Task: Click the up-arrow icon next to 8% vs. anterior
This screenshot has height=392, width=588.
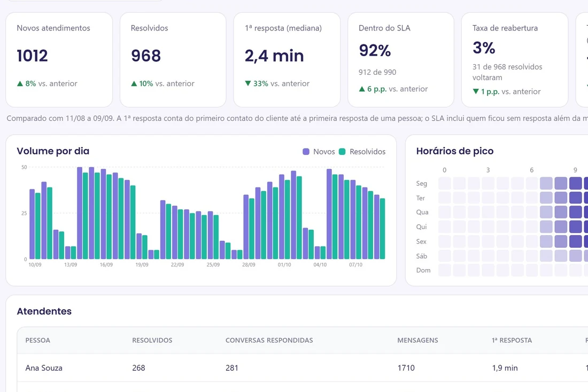Action: pos(20,83)
